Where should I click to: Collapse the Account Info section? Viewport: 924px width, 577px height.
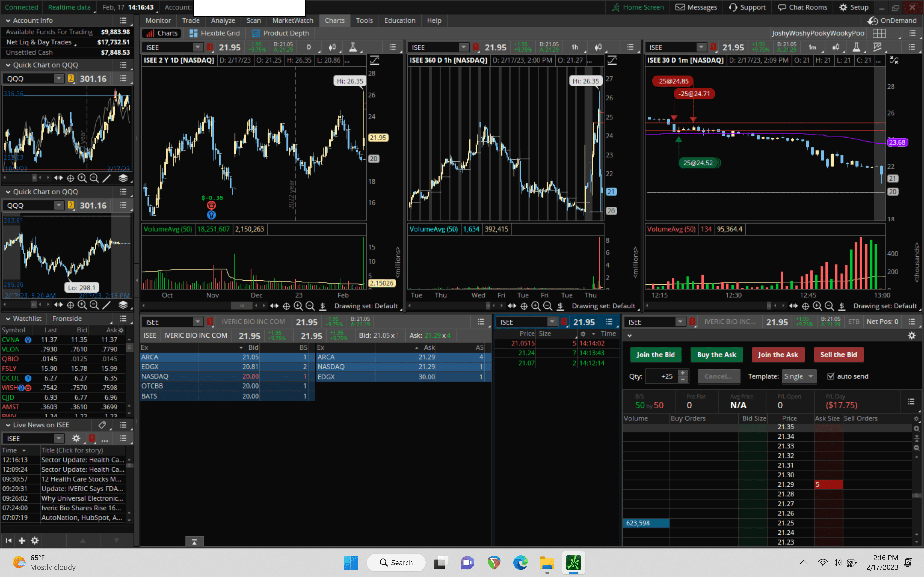click(8, 21)
